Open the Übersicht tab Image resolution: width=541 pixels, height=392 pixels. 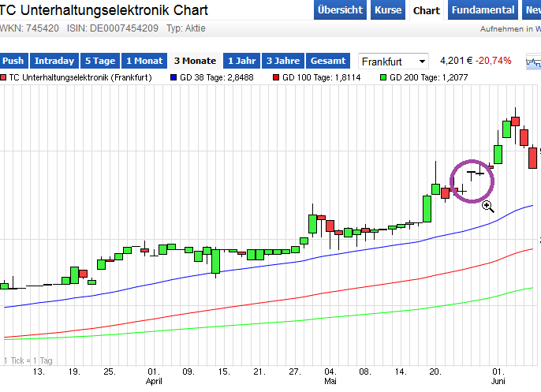(340, 10)
